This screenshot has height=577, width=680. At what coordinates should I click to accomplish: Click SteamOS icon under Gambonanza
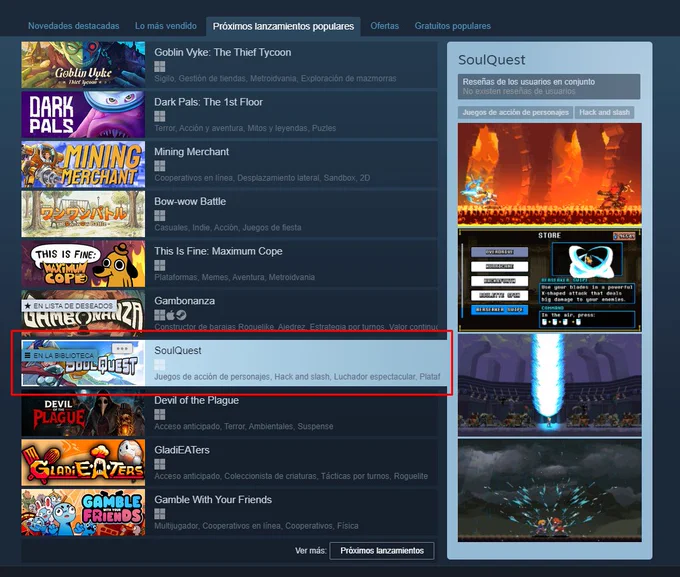pos(181,315)
